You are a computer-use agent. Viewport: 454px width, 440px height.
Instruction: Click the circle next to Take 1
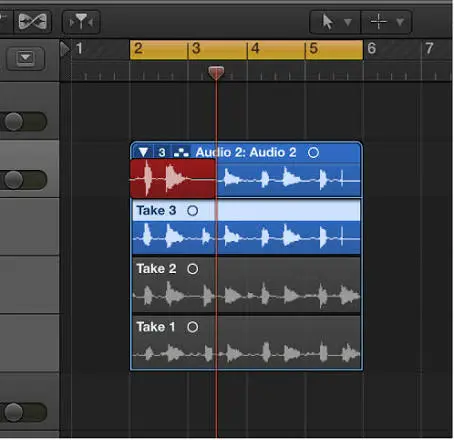(x=192, y=327)
